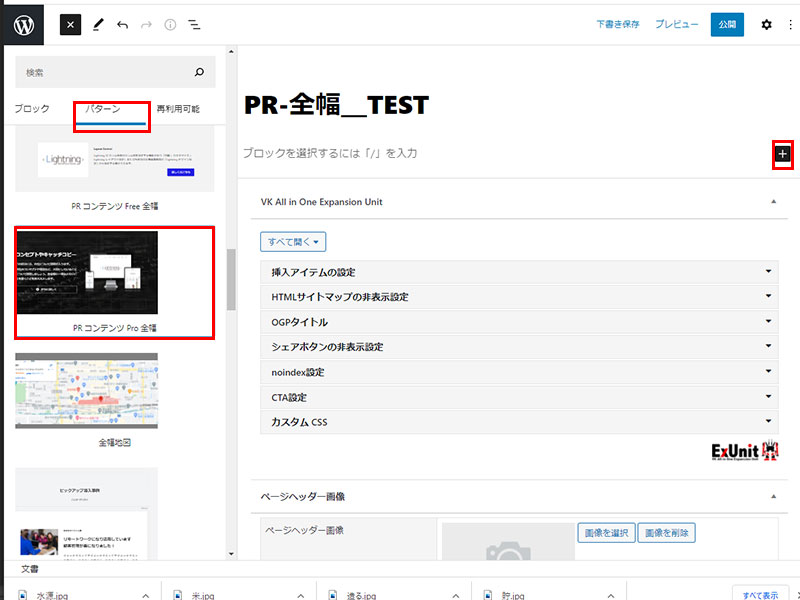The height and width of the screenshot is (600, 800).
Task: Click the black plus add block button
Action: coord(782,153)
